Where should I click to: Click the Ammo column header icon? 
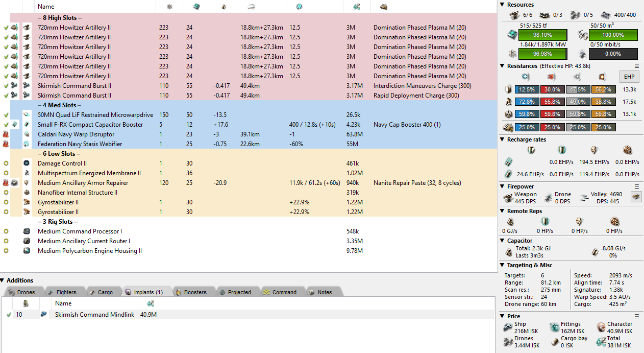(383, 7)
